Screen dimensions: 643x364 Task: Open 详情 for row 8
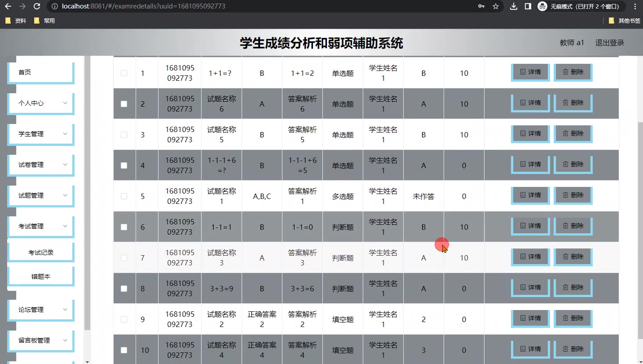(x=530, y=287)
